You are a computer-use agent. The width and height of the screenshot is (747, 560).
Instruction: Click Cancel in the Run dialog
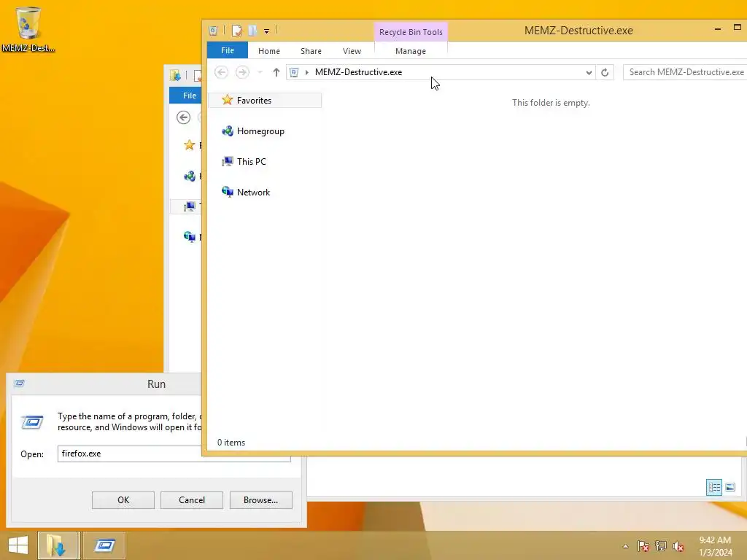point(192,500)
